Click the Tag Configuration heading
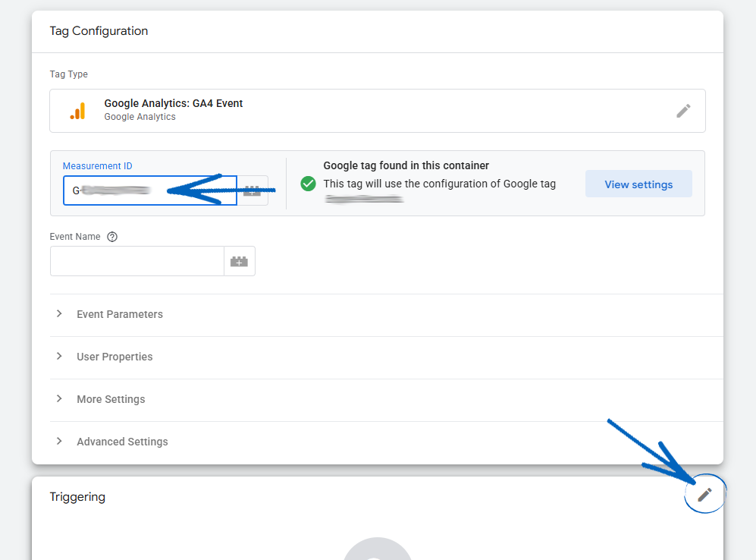756x560 pixels. tap(99, 31)
